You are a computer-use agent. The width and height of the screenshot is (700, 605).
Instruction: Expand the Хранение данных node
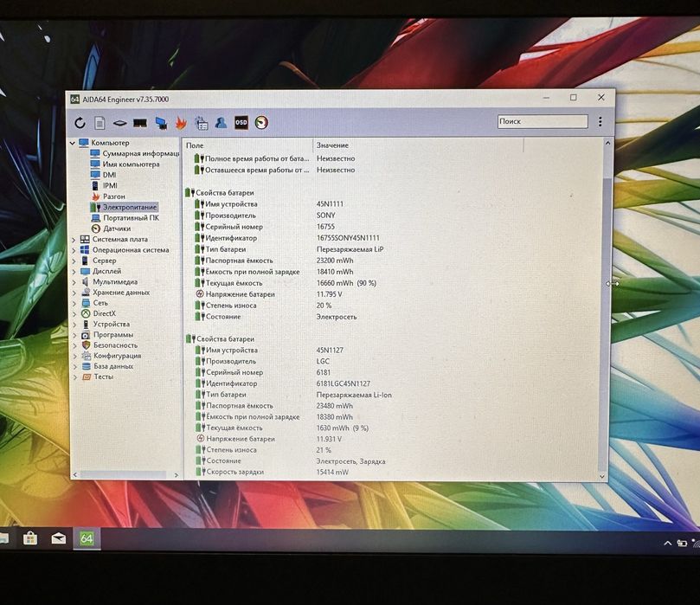coord(74,293)
